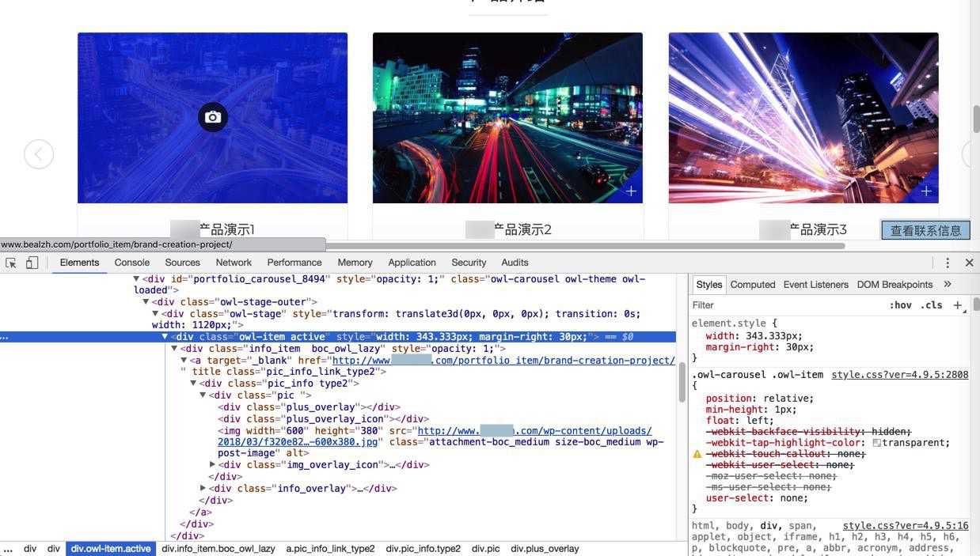Show more Styles pane tabs chevron

(x=948, y=285)
